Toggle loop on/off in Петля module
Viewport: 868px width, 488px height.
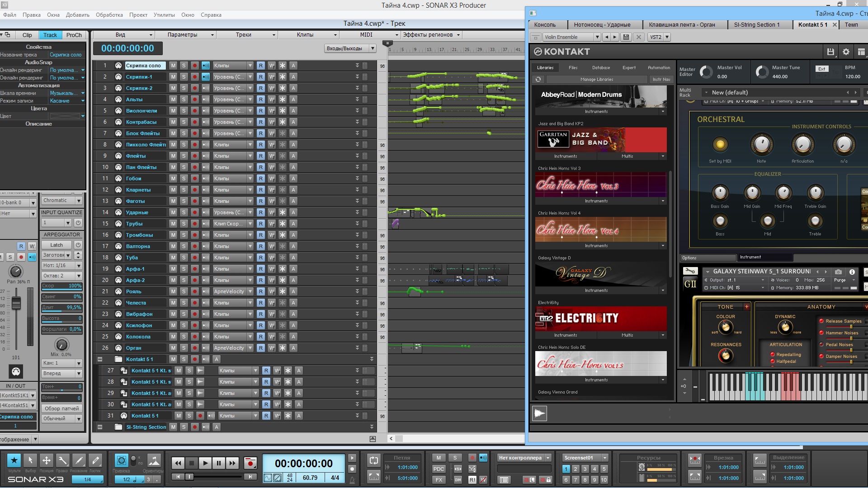(374, 460)
